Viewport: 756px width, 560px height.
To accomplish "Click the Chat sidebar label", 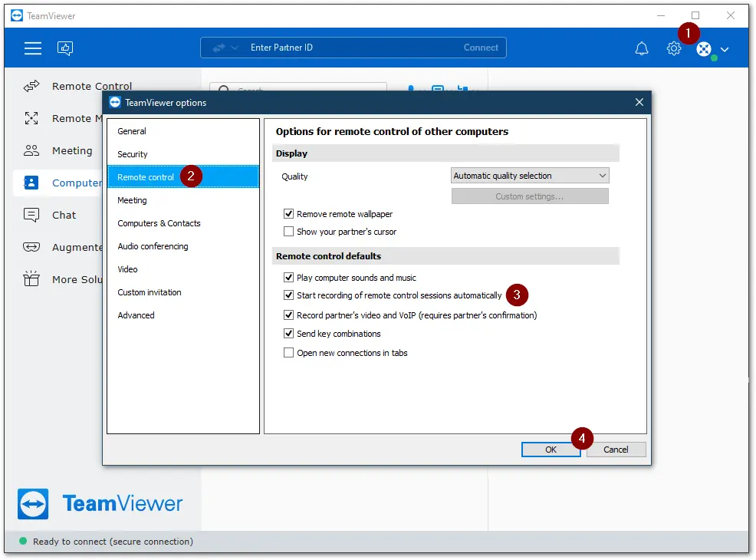I will tap(64, 215).
